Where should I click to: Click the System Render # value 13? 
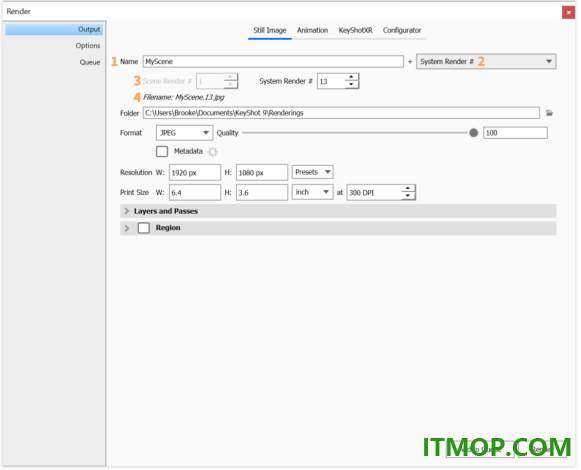(x=331, y=81)
